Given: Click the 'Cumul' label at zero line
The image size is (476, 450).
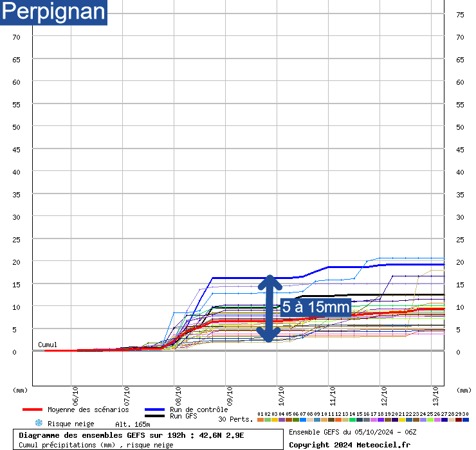Looking at the screenshot, I should (x=48, y=345).
